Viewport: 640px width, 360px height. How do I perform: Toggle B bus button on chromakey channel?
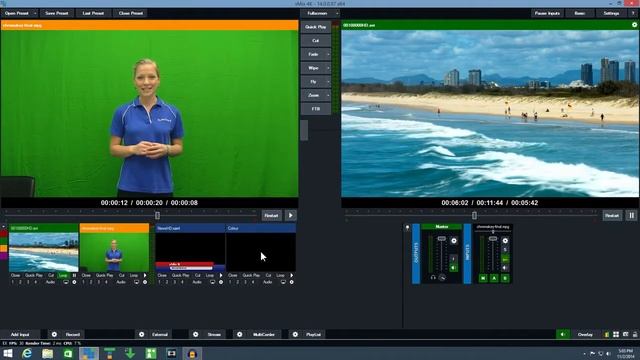coord(505,278)
